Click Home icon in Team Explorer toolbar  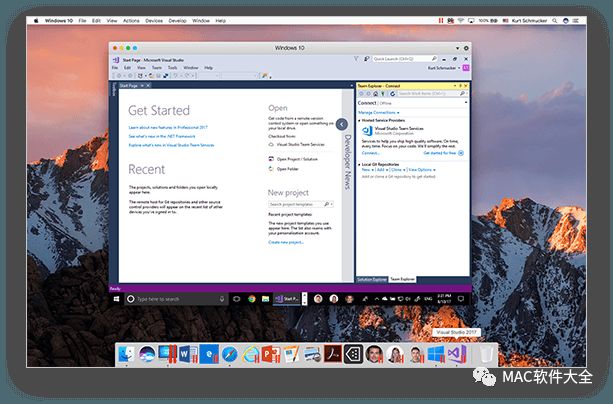click(x=375, y=93)
